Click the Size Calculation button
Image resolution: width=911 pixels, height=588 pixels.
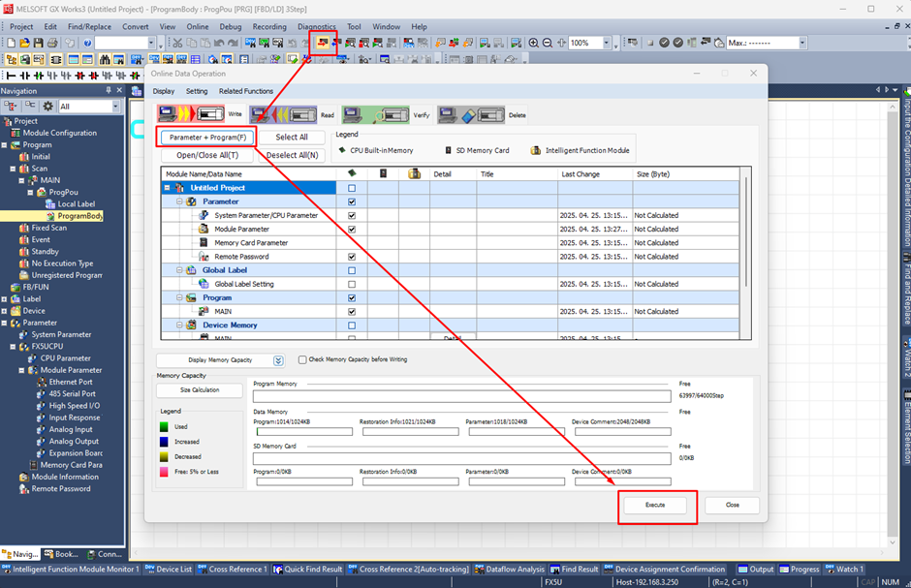click(200, 390)
